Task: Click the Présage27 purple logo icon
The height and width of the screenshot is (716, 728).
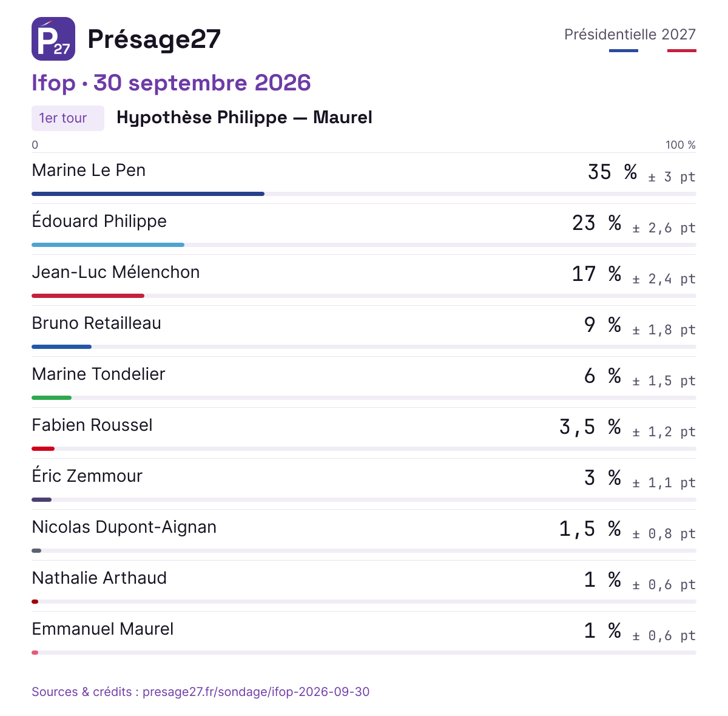Action: click(x=53, y=39)
